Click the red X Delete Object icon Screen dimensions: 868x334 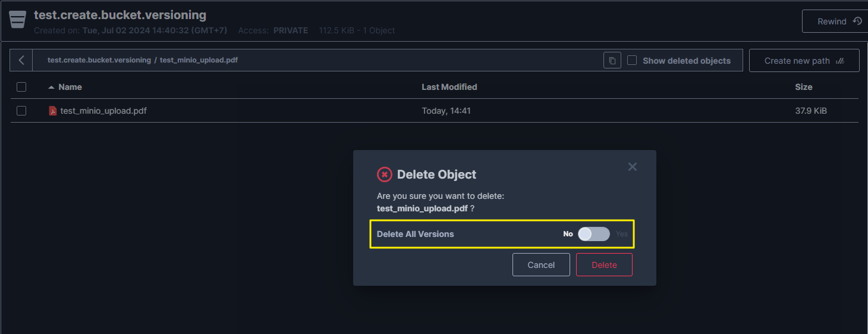385,174
